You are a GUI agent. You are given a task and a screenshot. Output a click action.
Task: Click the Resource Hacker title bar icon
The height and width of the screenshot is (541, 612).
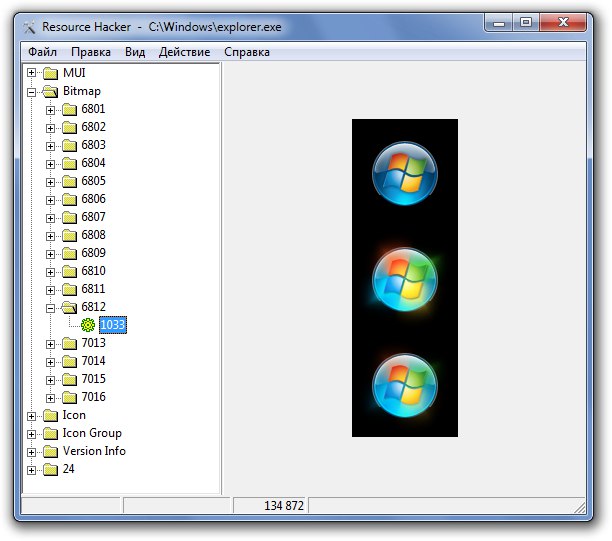coord(29,27)
